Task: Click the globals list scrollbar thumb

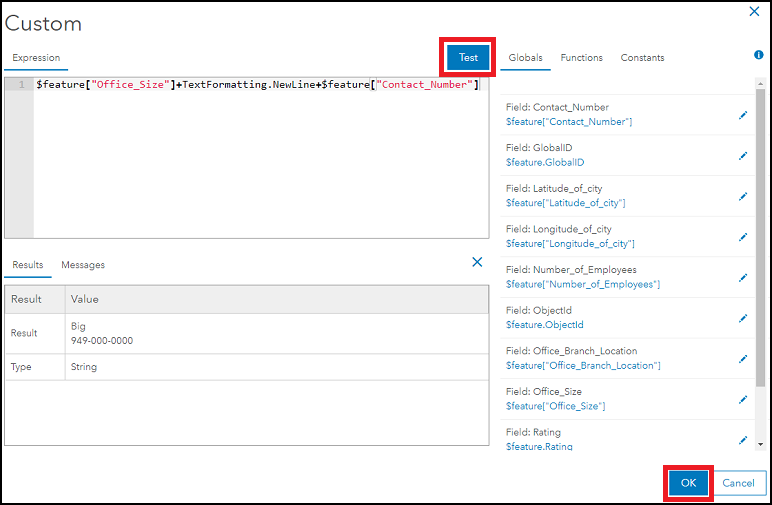Action: [761, 237]
